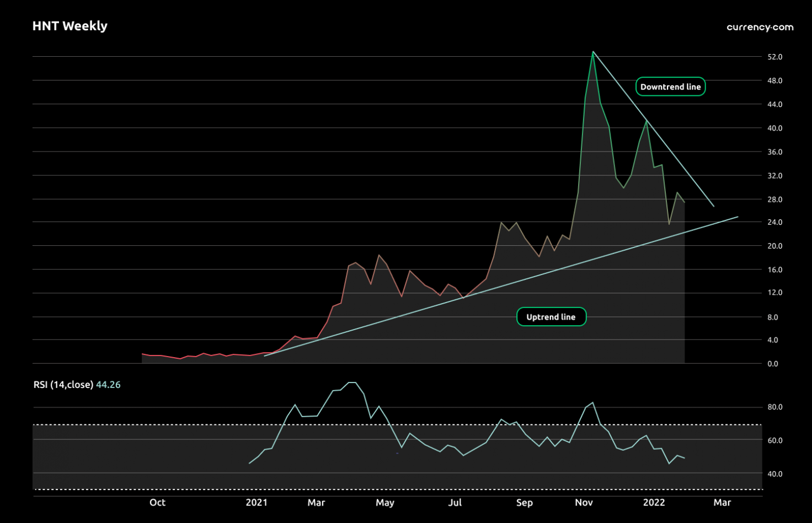Click the 48.0 price axis label
Screen dimensions: 812x523
click(x=774, y=80)
